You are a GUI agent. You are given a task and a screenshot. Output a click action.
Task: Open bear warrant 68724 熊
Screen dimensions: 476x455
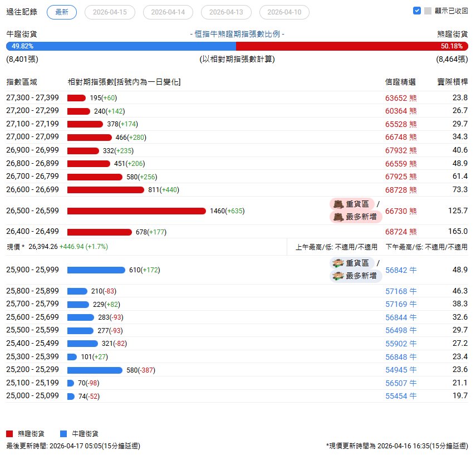(x=401, y=232)
